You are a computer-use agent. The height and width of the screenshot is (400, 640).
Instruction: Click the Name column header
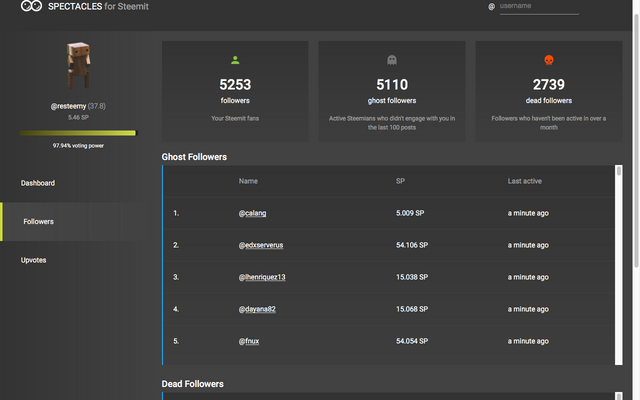coord(248,181)
